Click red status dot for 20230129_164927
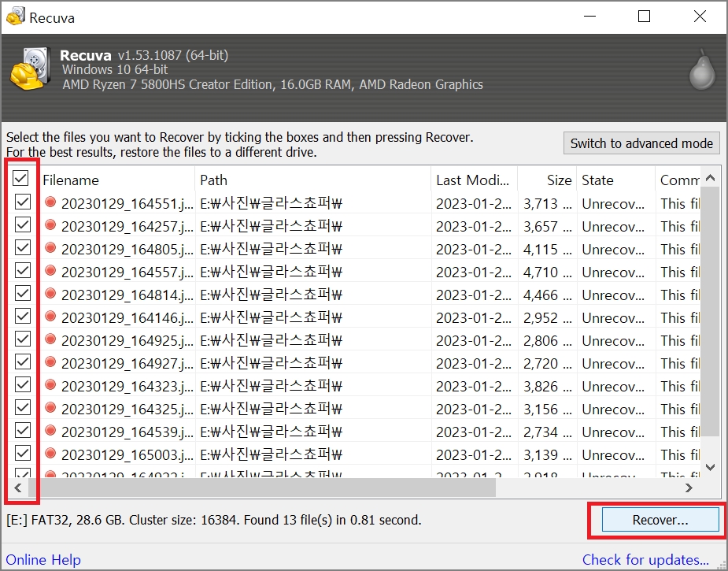Viewport: 728px width, 571px height. point(50,362)
